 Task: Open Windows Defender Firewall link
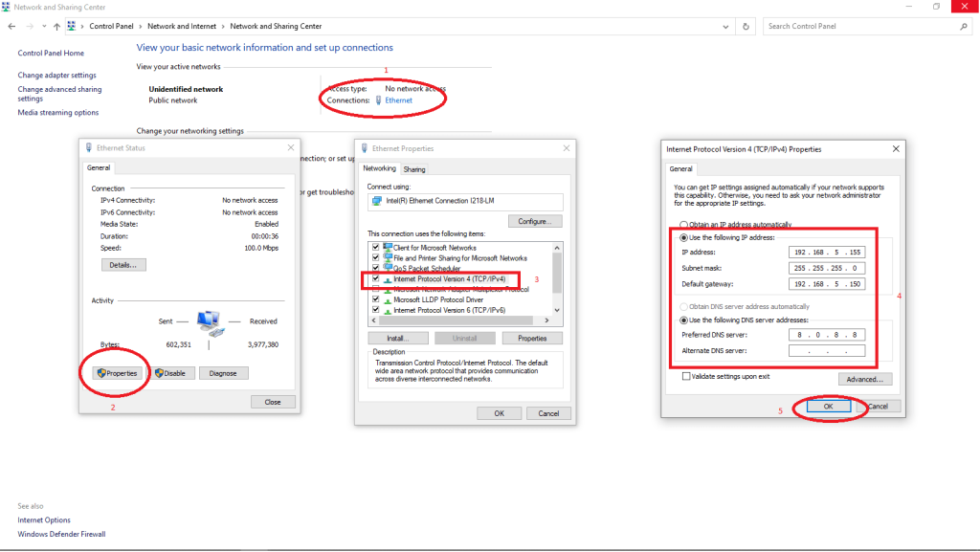click(61, 534)
